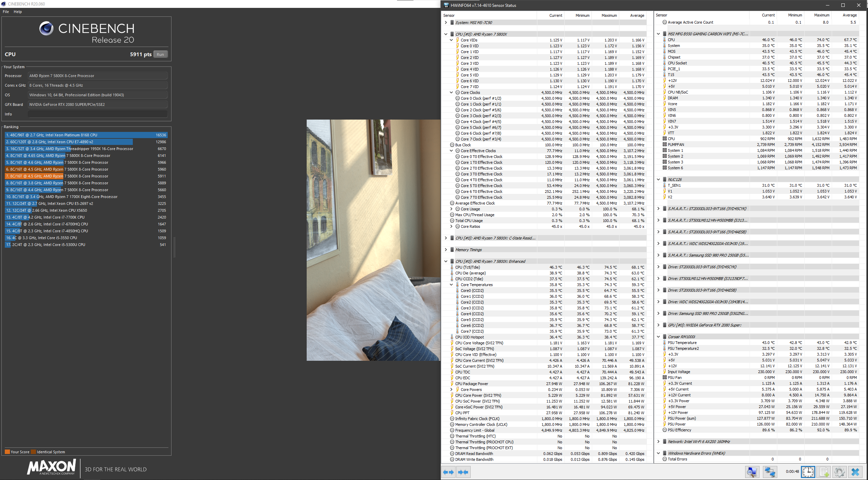Start logging with the sheet-plus icon
Screen dimensions: 868x480
coord(824,472)
